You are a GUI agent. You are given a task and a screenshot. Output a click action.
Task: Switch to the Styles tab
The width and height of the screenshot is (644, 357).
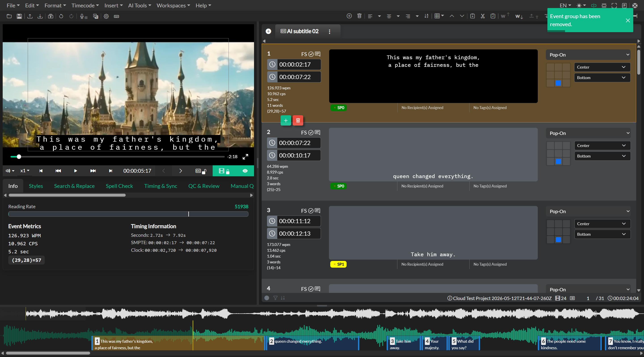point(36,186)
